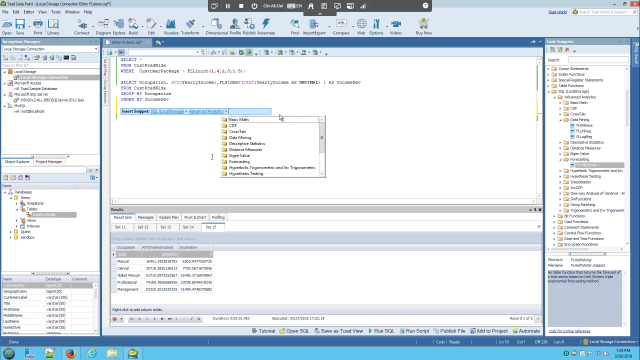Open the Editor menu
The image size is (640, 360).
[x=29, y=12]
